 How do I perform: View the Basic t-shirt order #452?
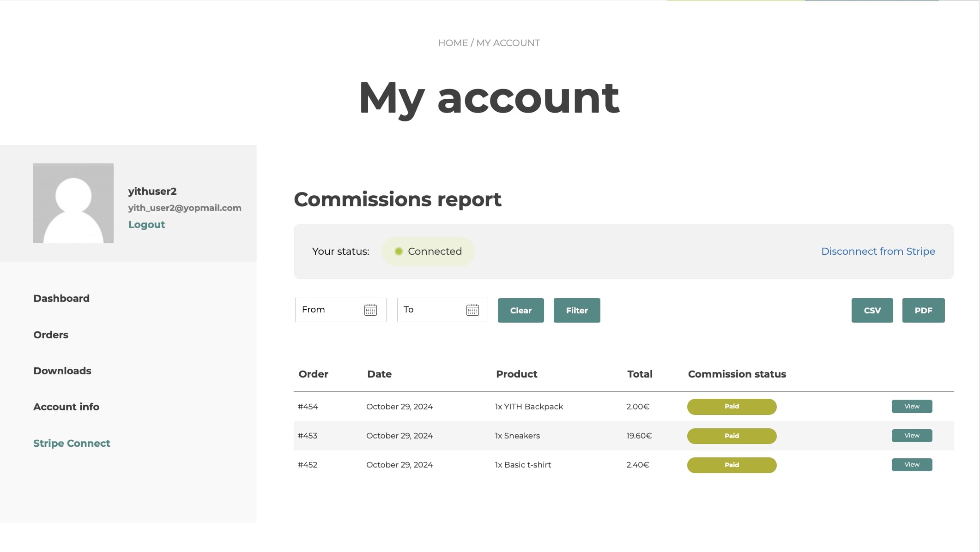click(x=912, y=464)
